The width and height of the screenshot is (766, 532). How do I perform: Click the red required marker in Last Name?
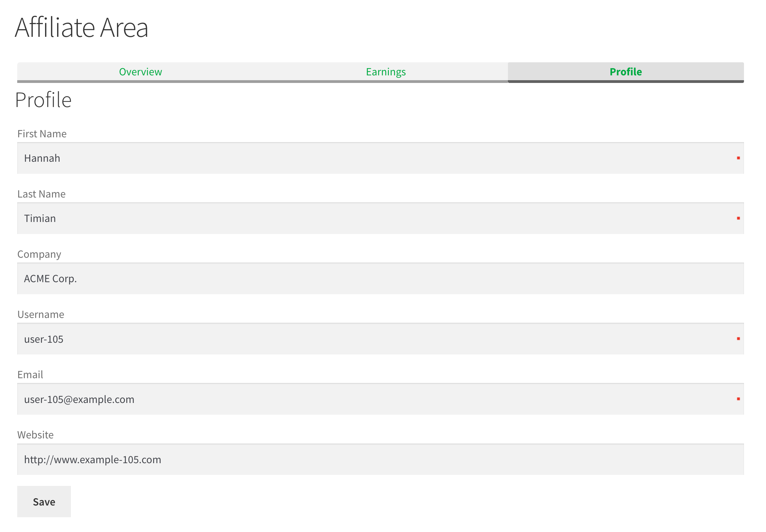(738, 218)
